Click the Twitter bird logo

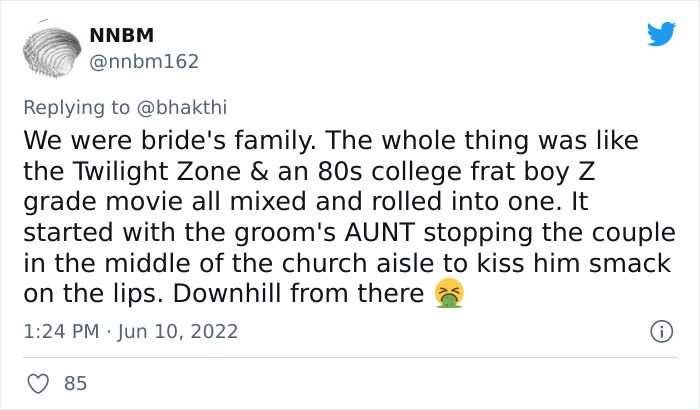pos(661,35)
